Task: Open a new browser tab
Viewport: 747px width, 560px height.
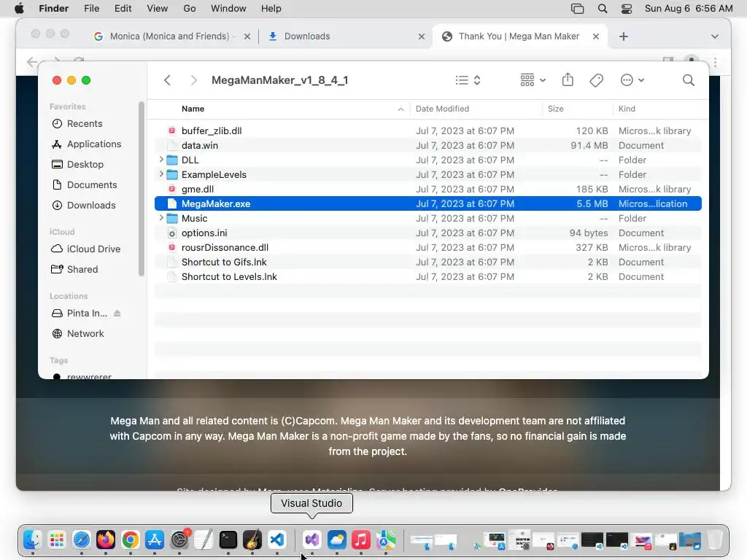Action: point(624,36)
